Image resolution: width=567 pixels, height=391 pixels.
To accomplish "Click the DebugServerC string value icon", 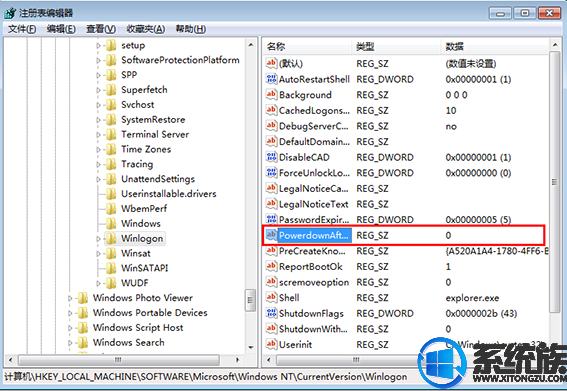I will [271, 126].
